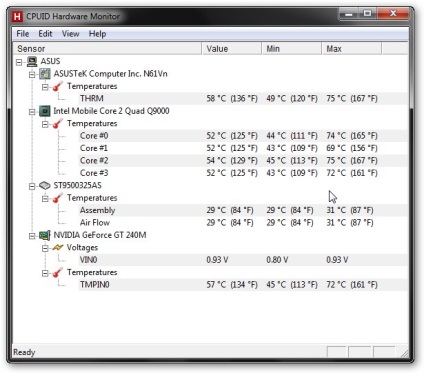This screenshot has width=424, height=373.
Task: Minimize the Hardware Monitor window
Action: click(349, 14)
